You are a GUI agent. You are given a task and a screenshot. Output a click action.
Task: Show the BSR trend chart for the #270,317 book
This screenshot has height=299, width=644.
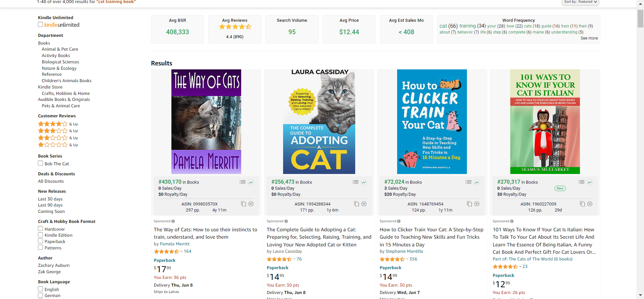click(x=590, y=182)
